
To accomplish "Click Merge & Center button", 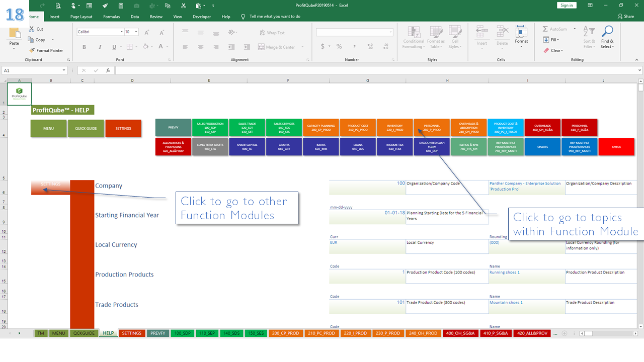I will point(277,47).
